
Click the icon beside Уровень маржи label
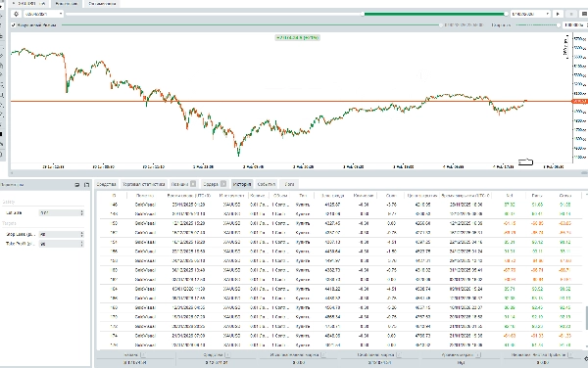pyautogui.click(x=478, y=354)
